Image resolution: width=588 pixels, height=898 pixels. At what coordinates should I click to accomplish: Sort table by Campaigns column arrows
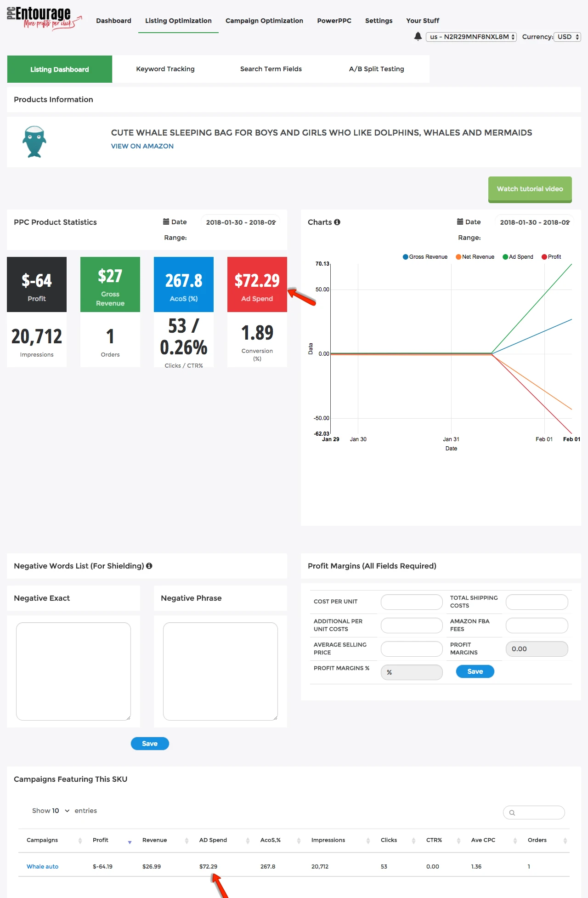(x=80, y=841)
